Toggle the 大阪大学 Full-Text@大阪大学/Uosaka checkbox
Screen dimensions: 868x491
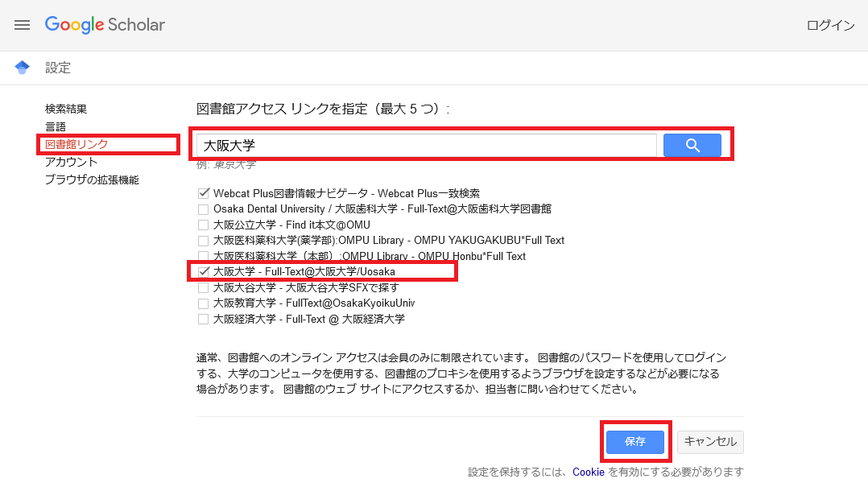pos(203,272)
